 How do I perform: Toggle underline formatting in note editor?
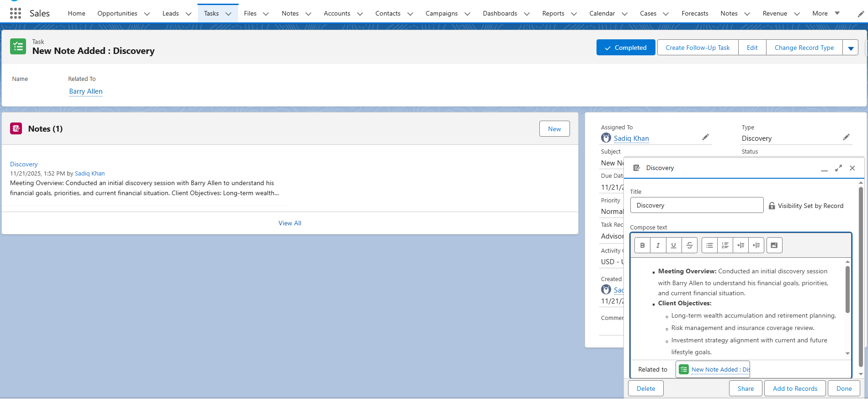tap(673, 245)
